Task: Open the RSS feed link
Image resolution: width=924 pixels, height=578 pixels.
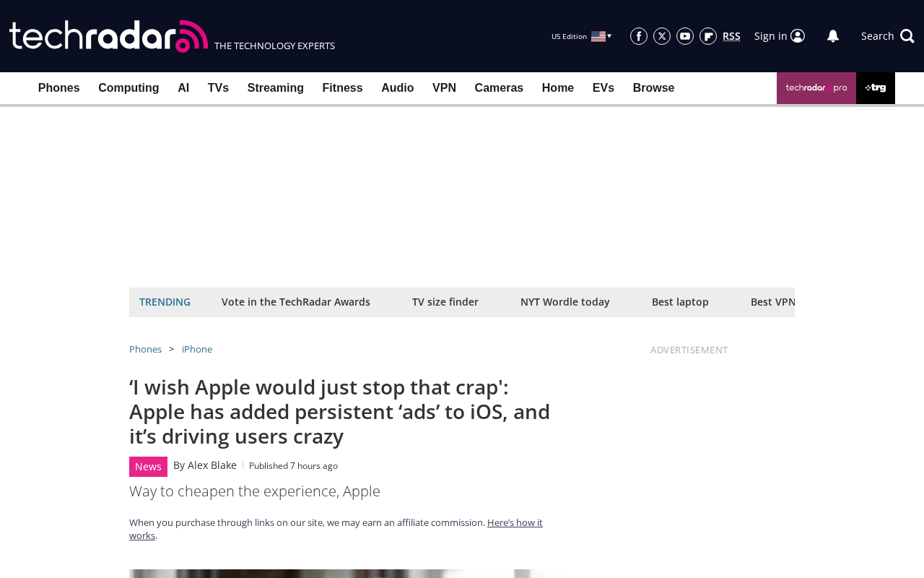Action: pyautogui.click(x=731, y=36)
